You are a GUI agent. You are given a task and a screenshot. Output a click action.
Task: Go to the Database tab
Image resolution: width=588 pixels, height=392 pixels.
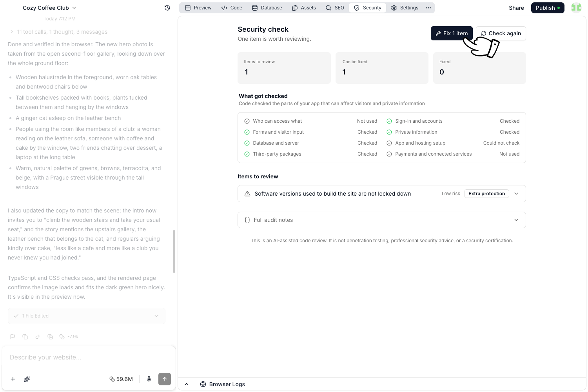267,8
